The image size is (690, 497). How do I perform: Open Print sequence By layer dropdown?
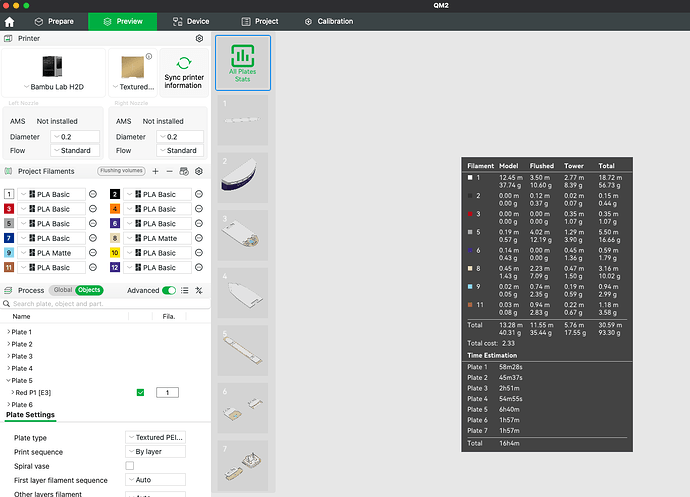(x=155, y=452)
